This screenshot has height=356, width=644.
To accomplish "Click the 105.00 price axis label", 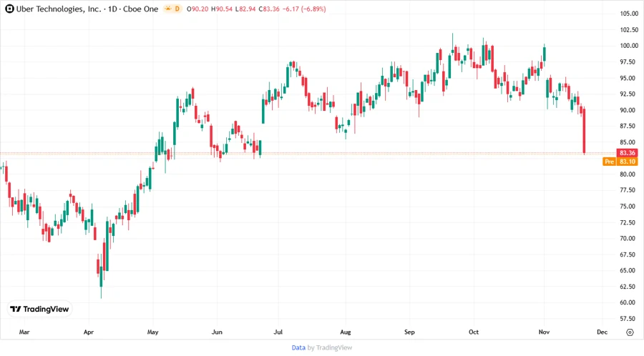I will [x=629, y=14].
